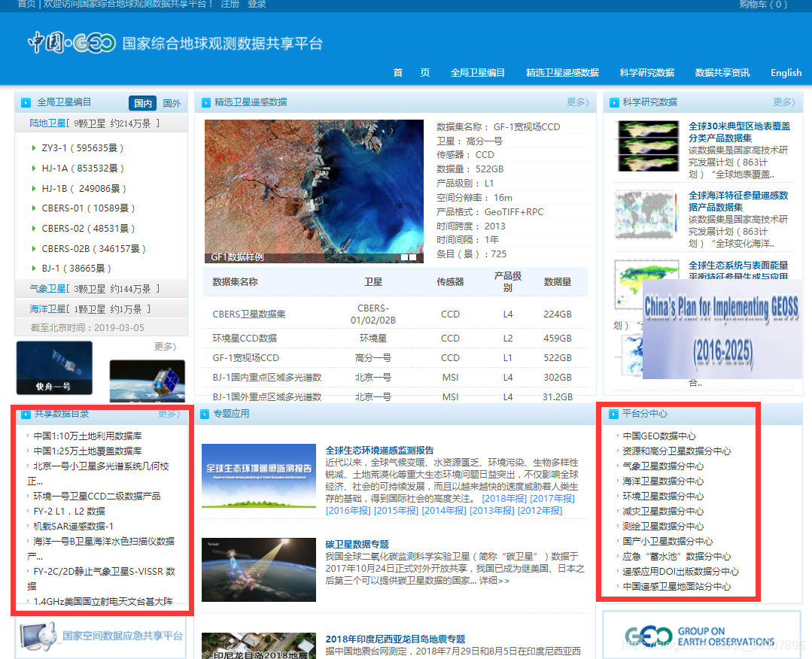Screen dimensions: 812x659
Task: Switch to the 国外 satellite tab
Action: 172,103
